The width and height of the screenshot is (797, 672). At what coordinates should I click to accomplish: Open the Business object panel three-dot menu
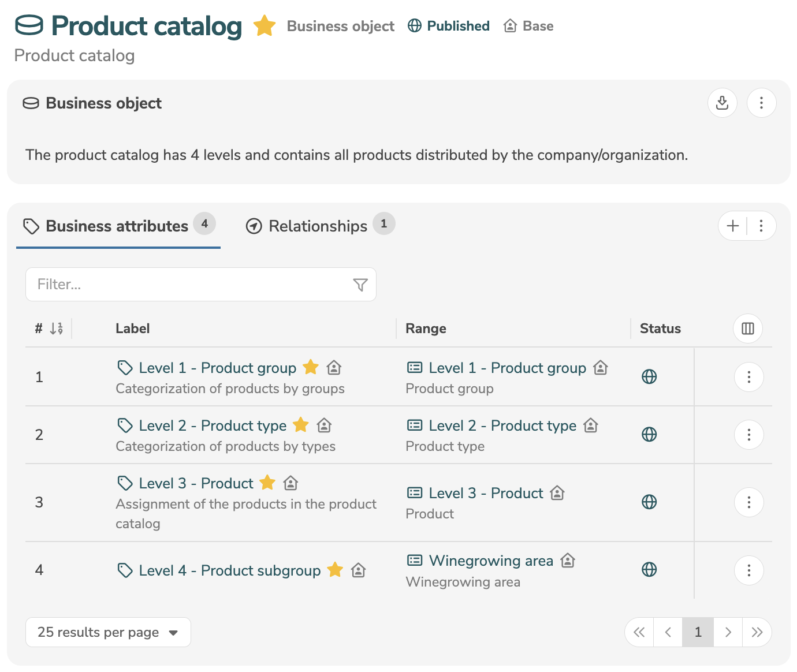tap(761, 103)
